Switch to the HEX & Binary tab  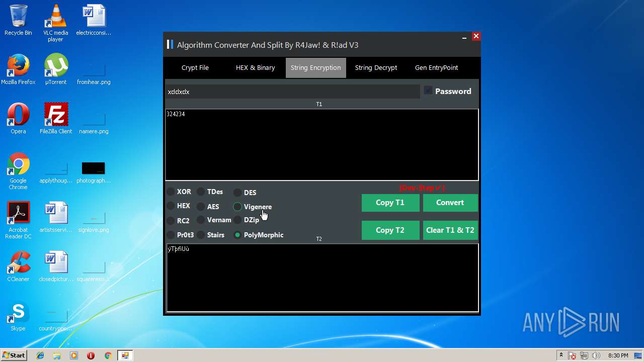(x=256, y=67)
